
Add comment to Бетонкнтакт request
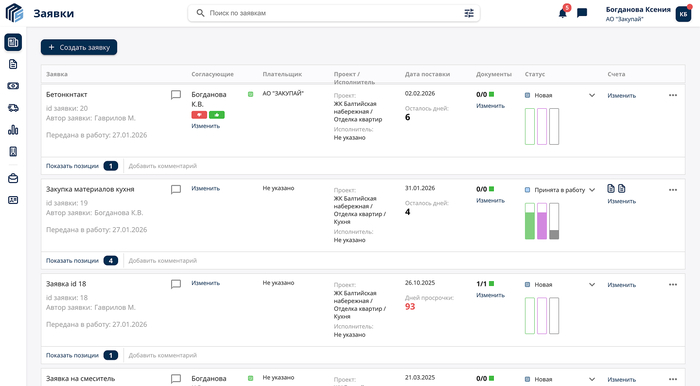coord(162,166)
